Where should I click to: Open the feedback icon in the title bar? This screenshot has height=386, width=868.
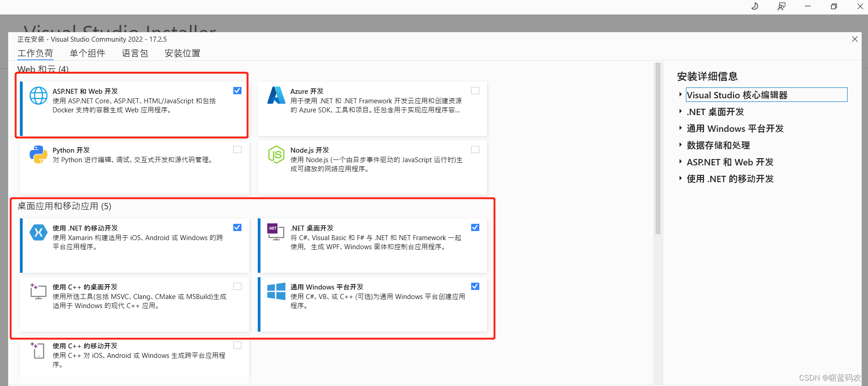781,6
